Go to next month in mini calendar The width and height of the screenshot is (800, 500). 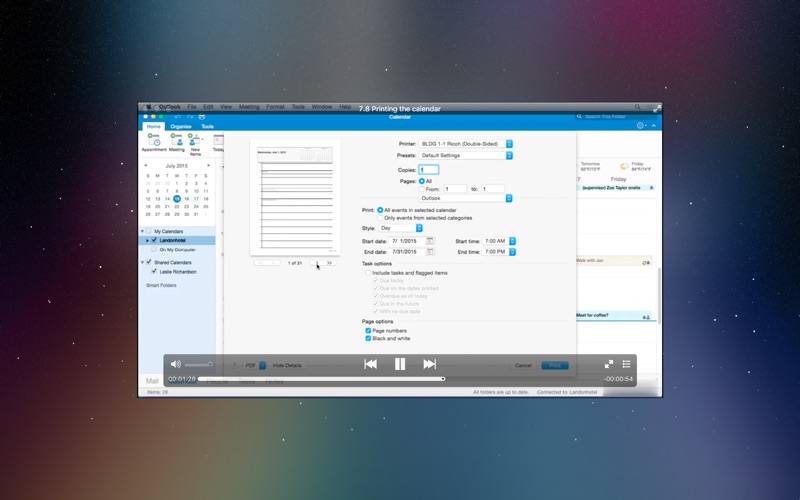click(208, 165)
